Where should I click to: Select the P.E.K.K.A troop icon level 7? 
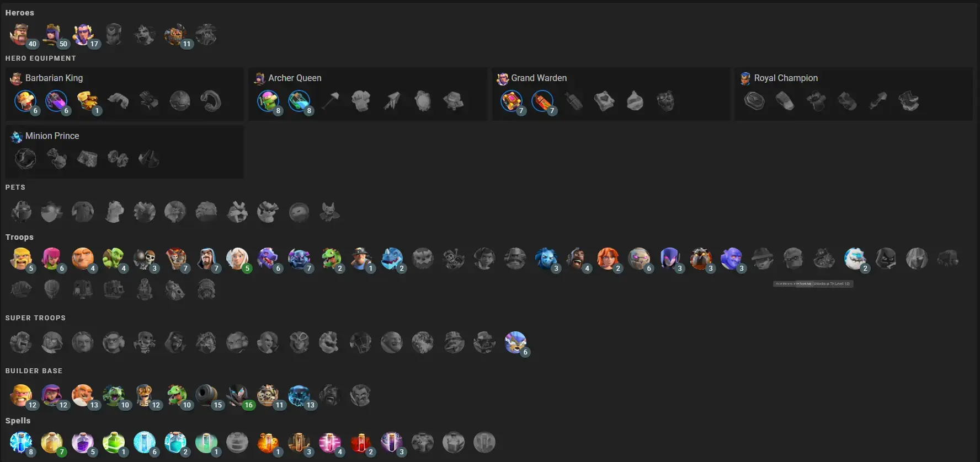pos(299,259)
